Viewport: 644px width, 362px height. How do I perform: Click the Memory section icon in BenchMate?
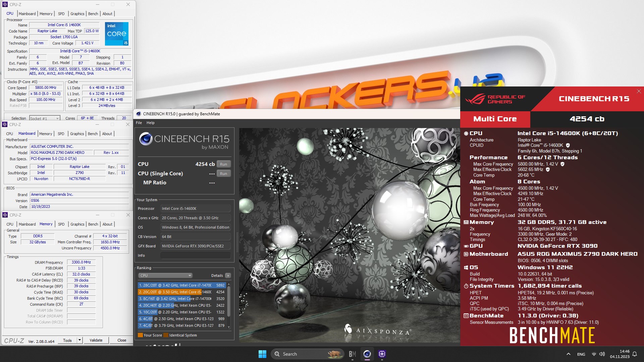point(466,222)
